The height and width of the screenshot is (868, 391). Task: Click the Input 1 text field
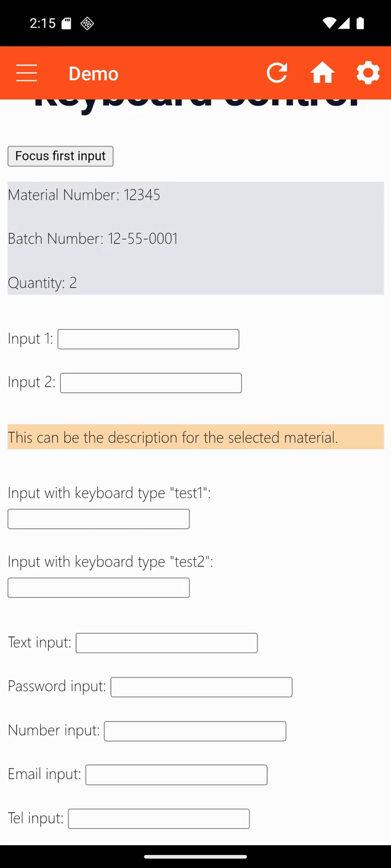click(148, 339)
